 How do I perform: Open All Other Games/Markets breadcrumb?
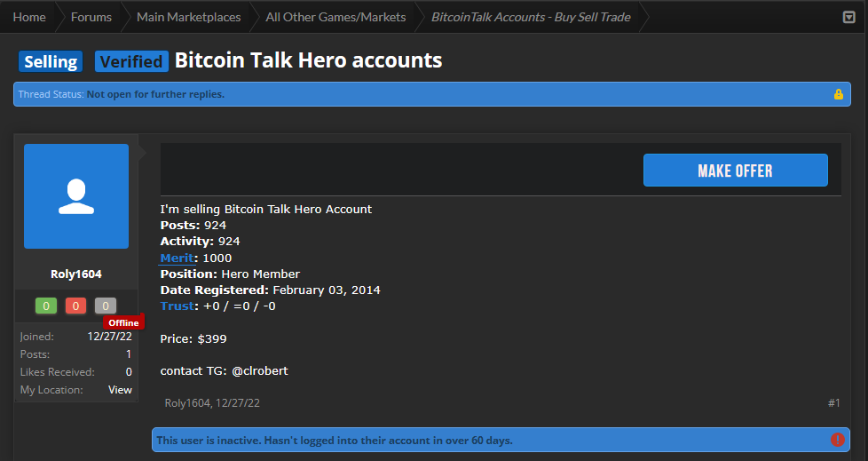(x=335, y=17)
